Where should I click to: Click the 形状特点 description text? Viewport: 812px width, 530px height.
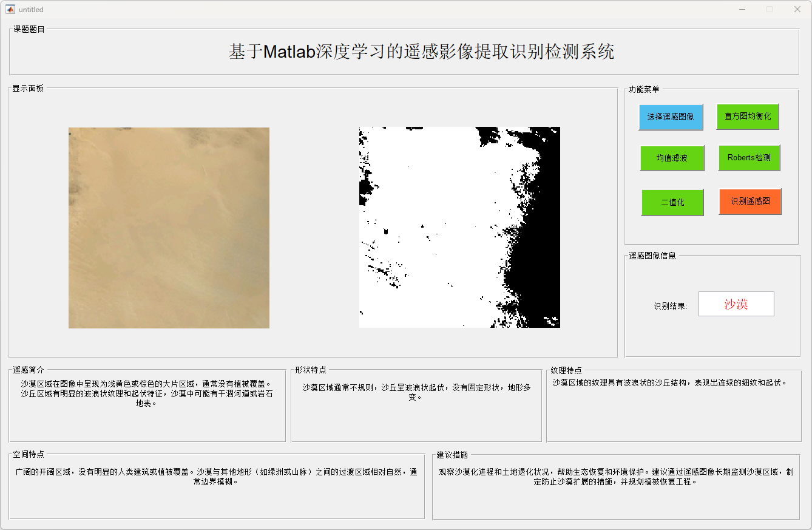point(416,392)
